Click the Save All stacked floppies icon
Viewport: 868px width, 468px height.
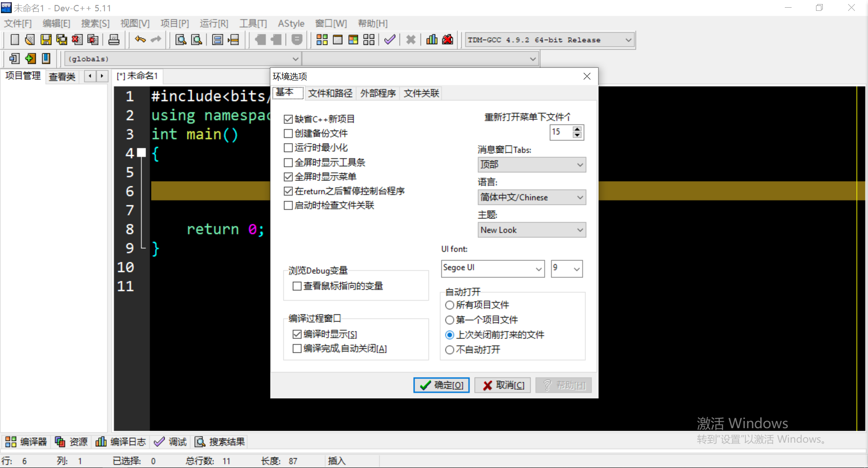point(61,40)
